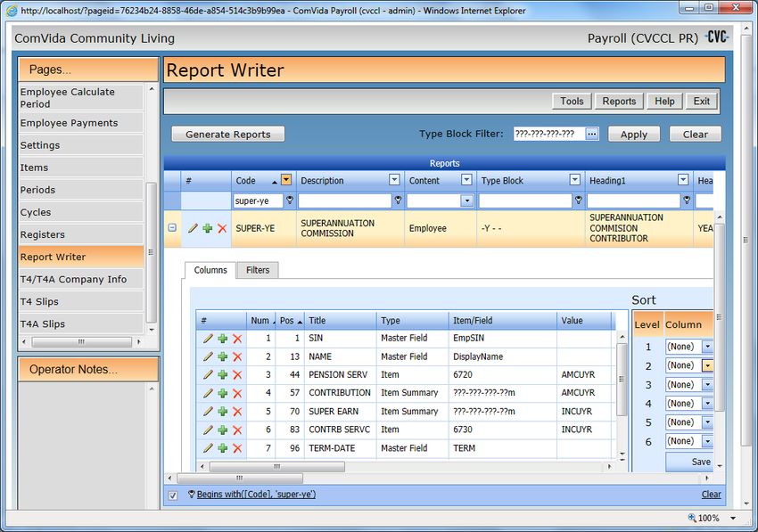Open the Content filter combo box
Viewport: 758px width, 532px height.
[466, 201]
